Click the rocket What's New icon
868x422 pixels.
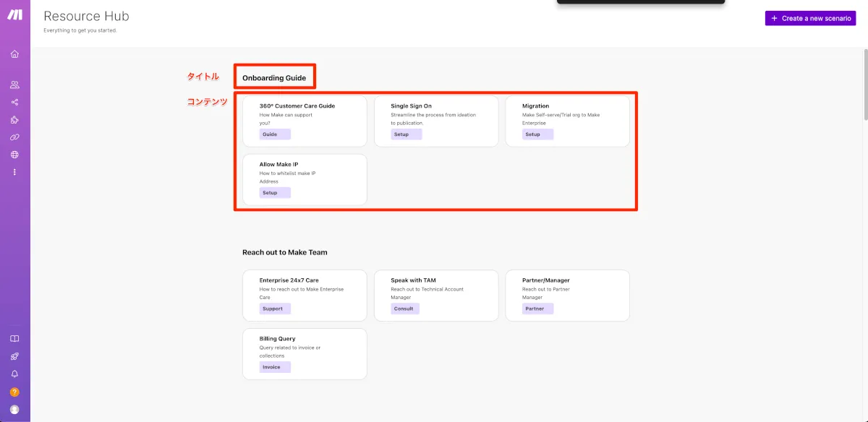(x=14, y=356)
